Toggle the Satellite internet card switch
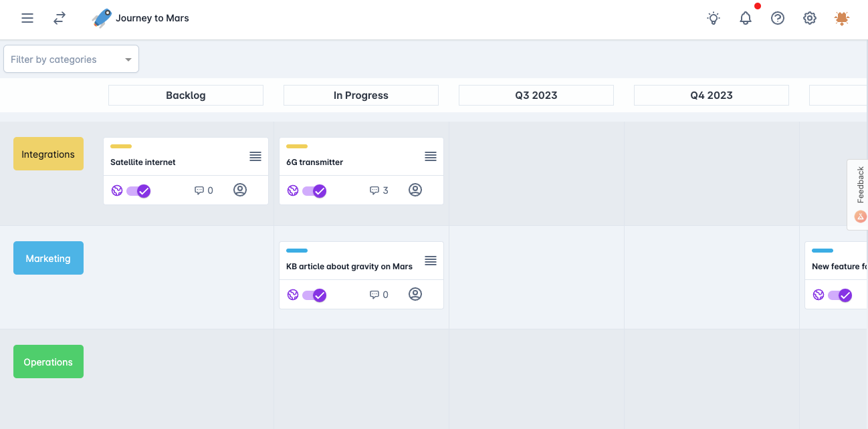This screenshot has width=868, height=429. pyautogui.click(x=139, y=190)
